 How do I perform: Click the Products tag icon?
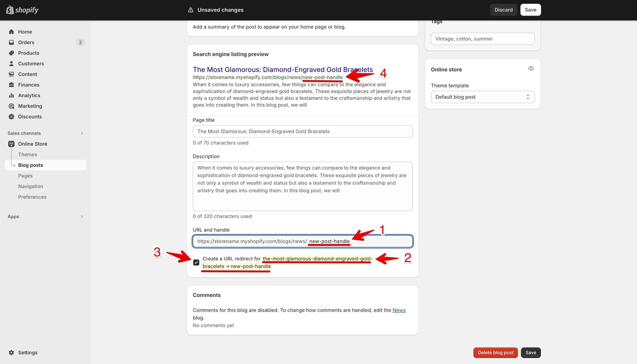click(11, 53)
